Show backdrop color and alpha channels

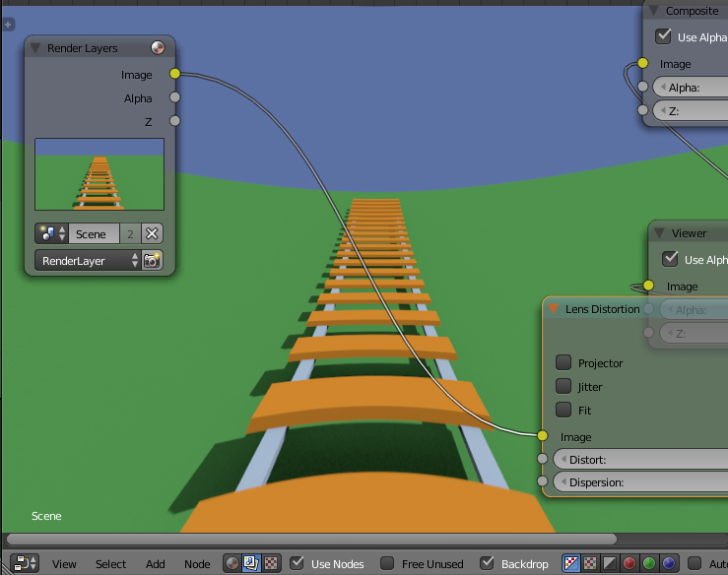pos(571,563)
